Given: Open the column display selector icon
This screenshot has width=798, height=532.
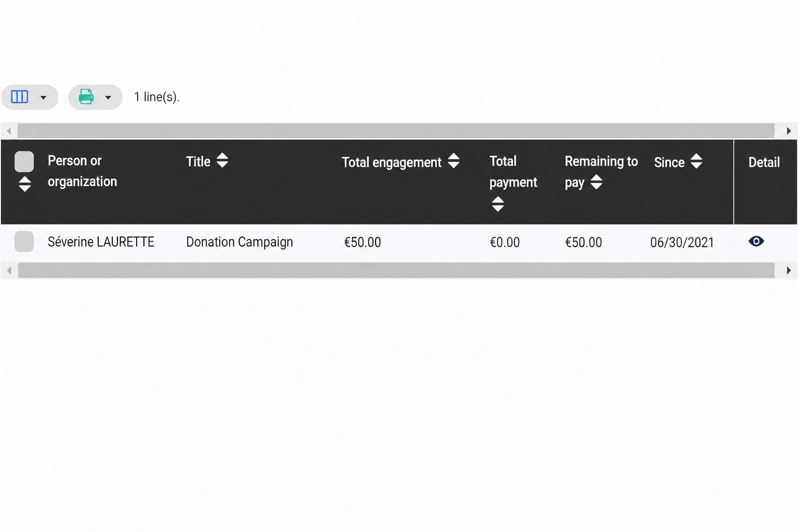Looking at the screenshot, I should pos(20,97).
